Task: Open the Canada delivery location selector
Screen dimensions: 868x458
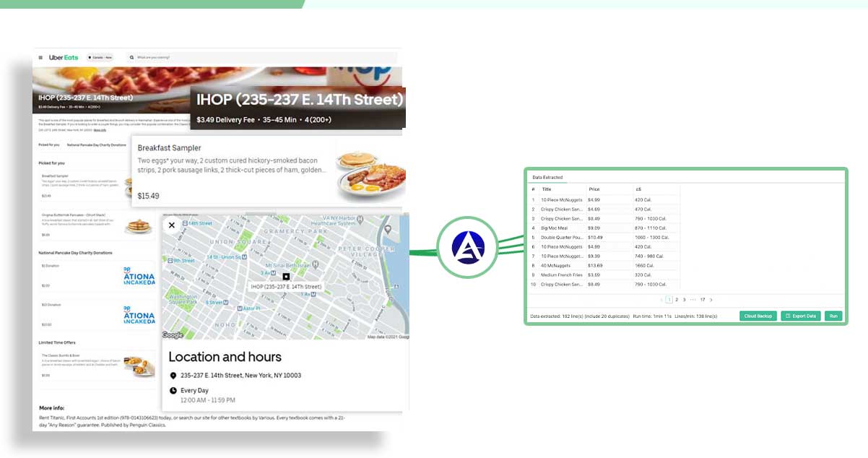Action: (100, 57)
